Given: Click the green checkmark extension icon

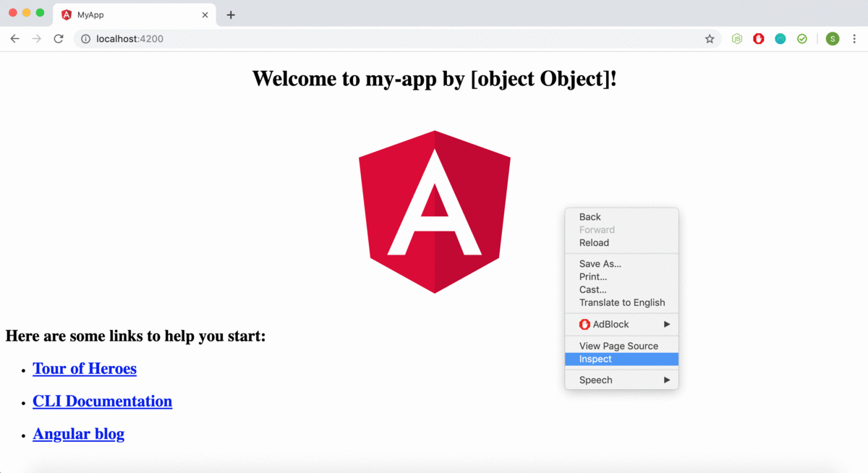Looking at the screenshot, I should coord(802,39).
